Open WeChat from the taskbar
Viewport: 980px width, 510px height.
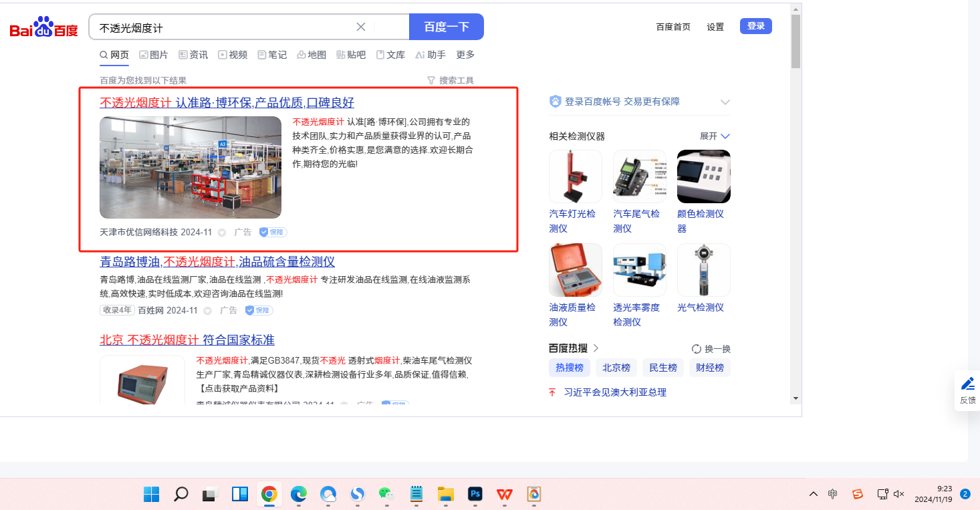click(386, 494)
